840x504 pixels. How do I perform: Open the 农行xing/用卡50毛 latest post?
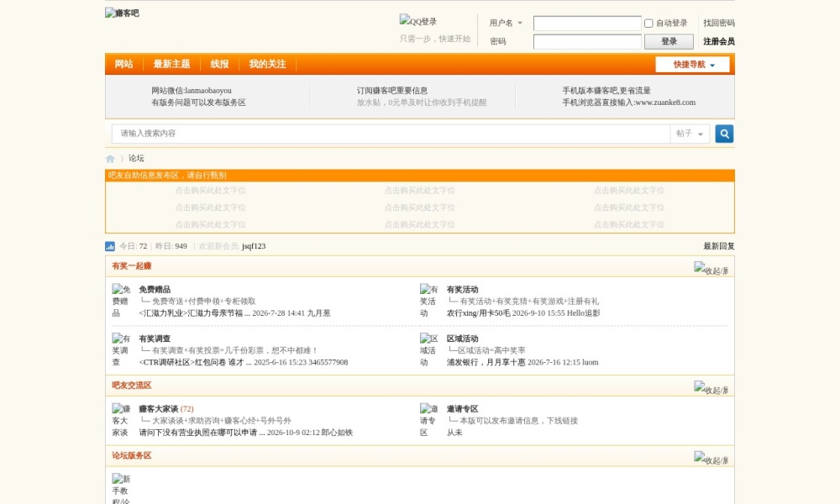coord(479,313)
